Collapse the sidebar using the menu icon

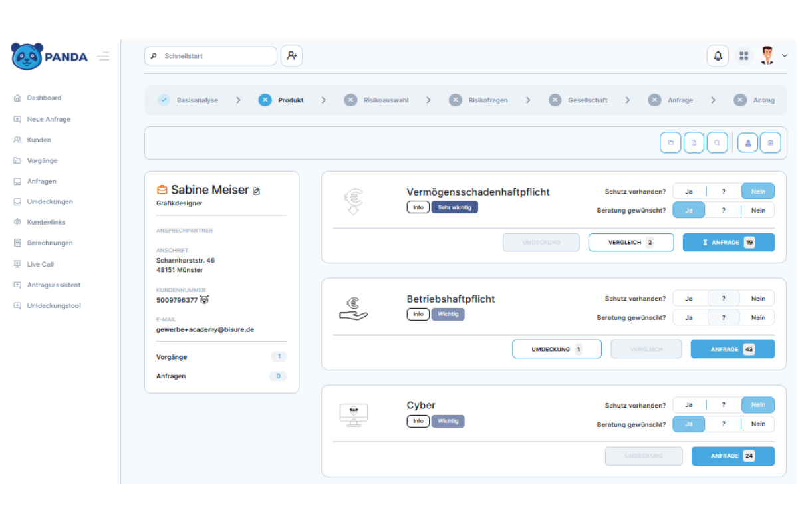pyautogui.click(x=103, y=56)
